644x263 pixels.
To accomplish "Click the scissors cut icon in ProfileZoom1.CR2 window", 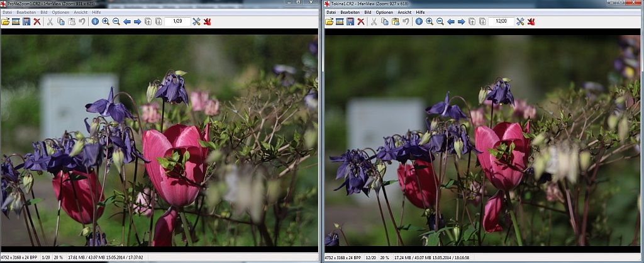I will point(50,21).
